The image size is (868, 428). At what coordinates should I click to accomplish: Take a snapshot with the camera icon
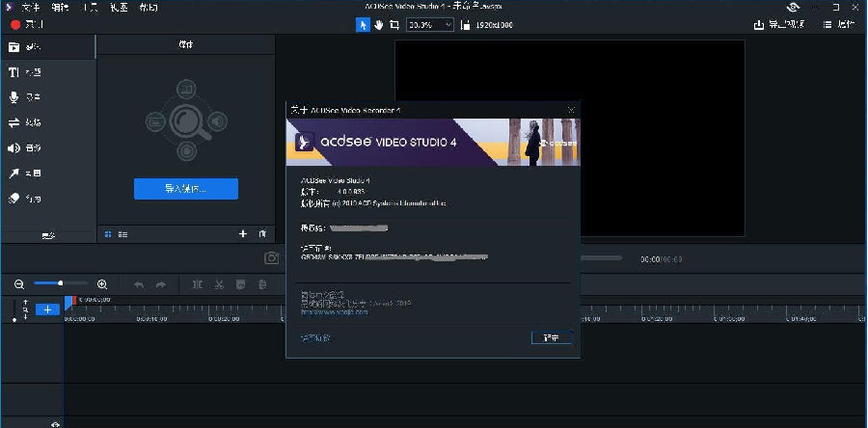271,257
